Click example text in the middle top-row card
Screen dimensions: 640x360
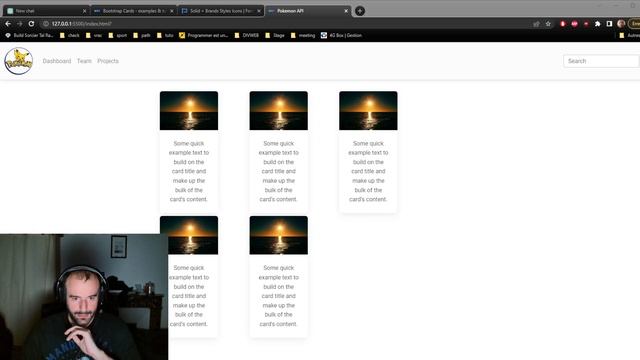279,171
